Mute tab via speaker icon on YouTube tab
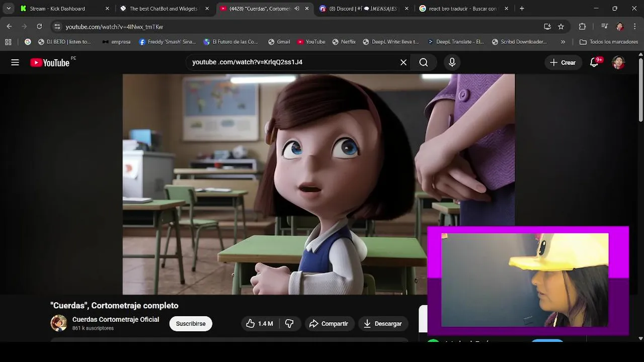The image size is (644, 362). (x=297, y=9)
